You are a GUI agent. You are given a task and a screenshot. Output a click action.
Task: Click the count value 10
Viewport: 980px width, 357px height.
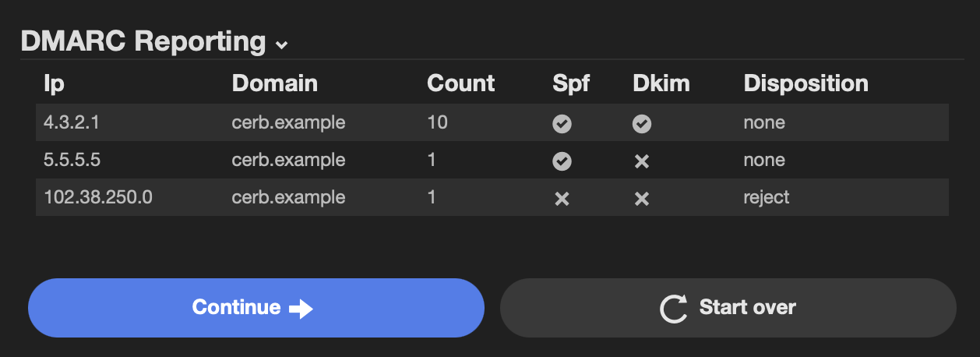click(438, 122)
